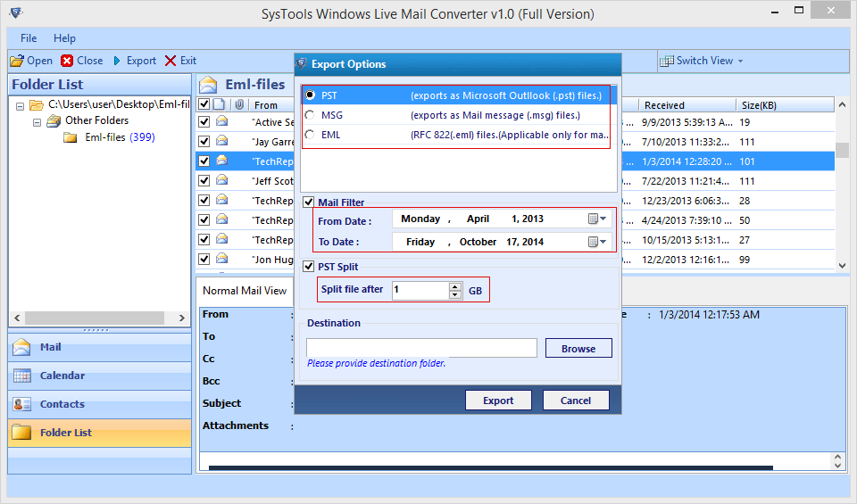The image size is (857, 504).
Task: Uncheck the 'Jay Garre' mail row checkbox
Action: 204,142
